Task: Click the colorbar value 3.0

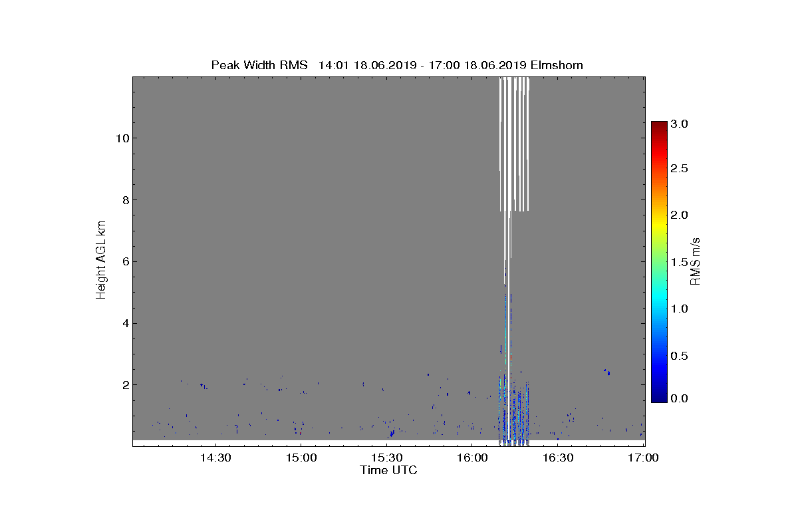Action: [x=679, y=124]
